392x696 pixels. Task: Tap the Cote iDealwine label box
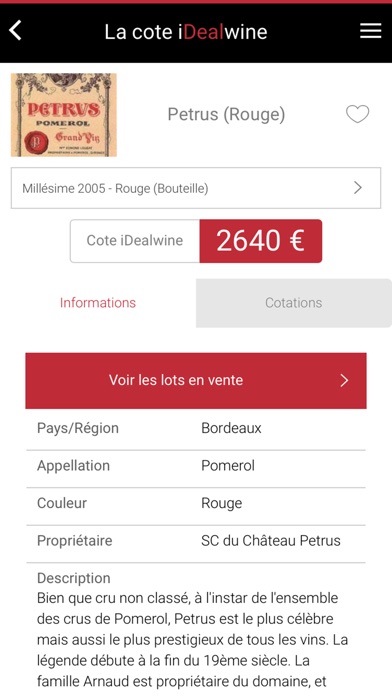coord(135,241)
